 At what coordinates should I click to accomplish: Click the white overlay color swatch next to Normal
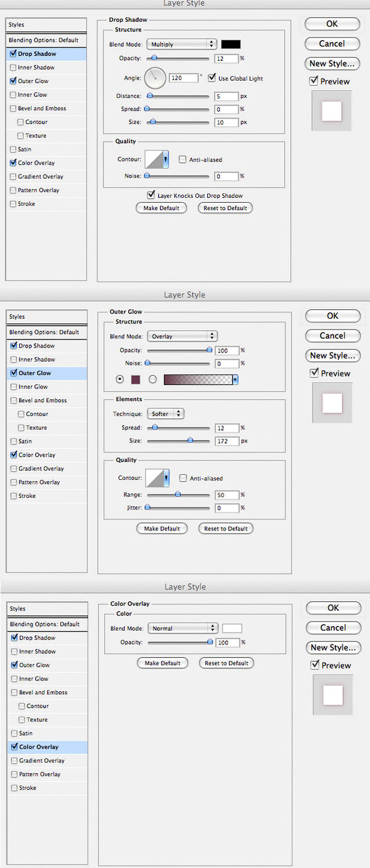pos(232,628)
